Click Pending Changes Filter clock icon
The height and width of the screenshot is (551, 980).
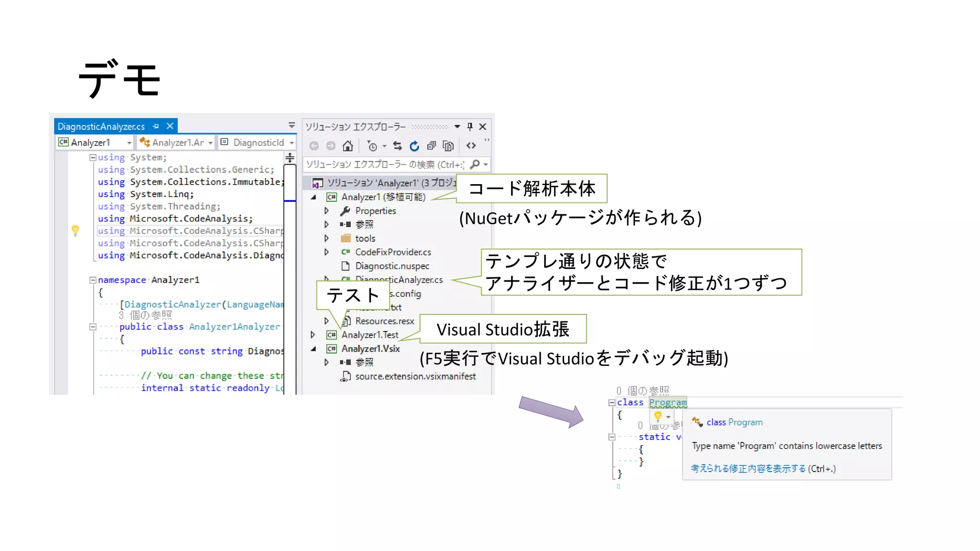[372, 146]
